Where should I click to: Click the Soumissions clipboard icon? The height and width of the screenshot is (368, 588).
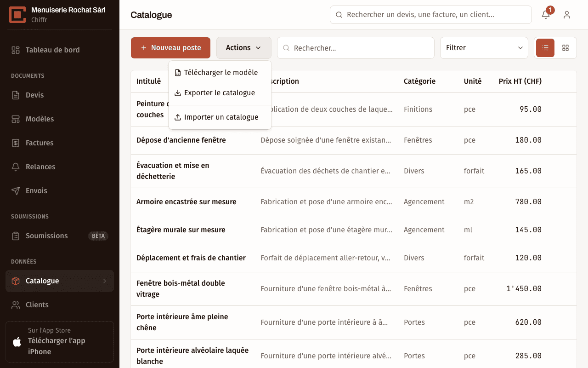pos(16,236)
